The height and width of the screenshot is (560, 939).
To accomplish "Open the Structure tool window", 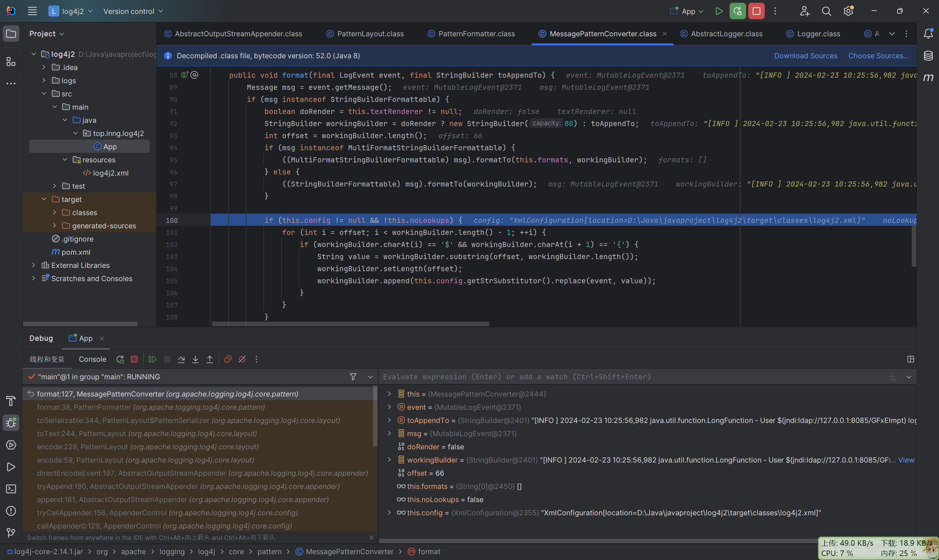I will (11, 62).
